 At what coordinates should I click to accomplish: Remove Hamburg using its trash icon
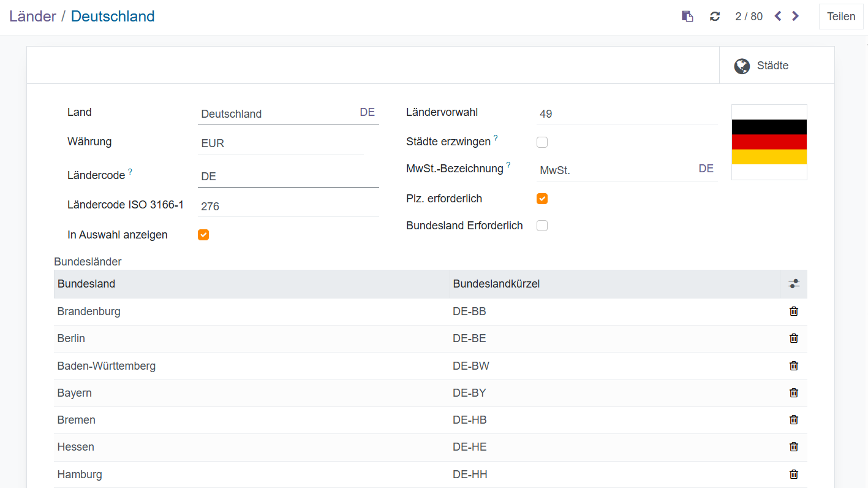(x=794, y=474)
